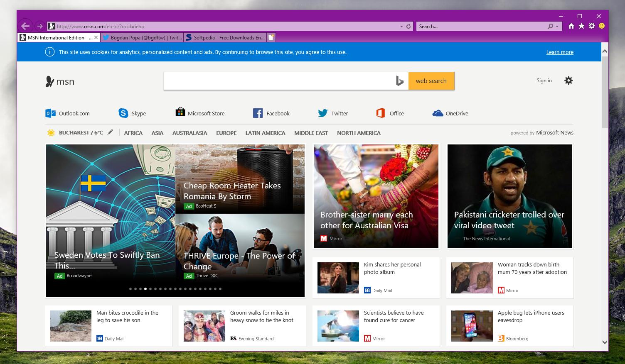This screenshot has width=625, height=364.
Task: Open Brother-sister marry each other story
Action: tap(376, 196)
